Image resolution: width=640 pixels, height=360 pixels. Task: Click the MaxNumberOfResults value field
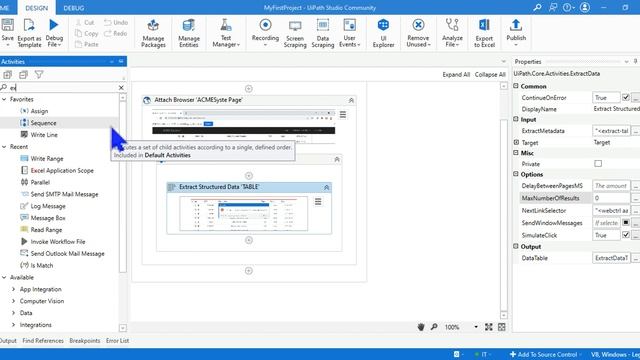(x=611, y=198)
